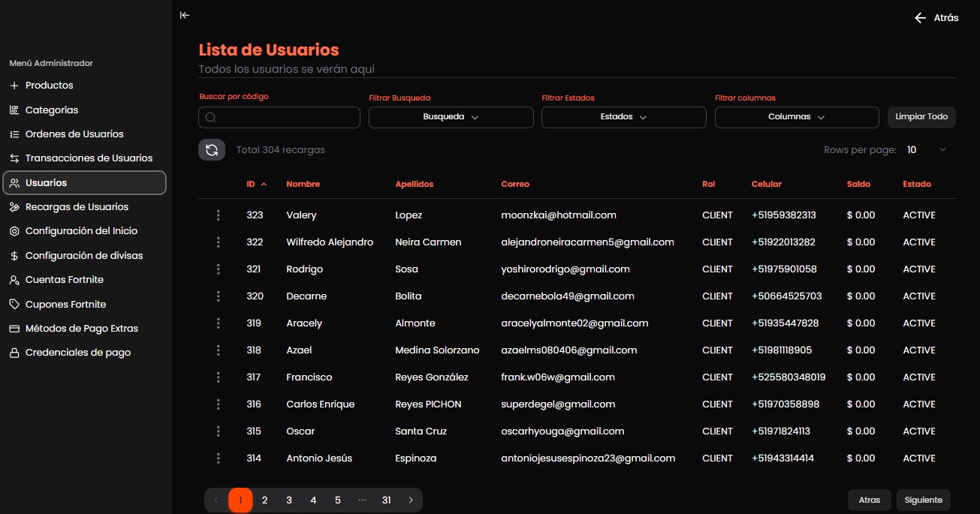980x514 pixels.
Task: Select the Usuarios menu item
Action: 85,183
